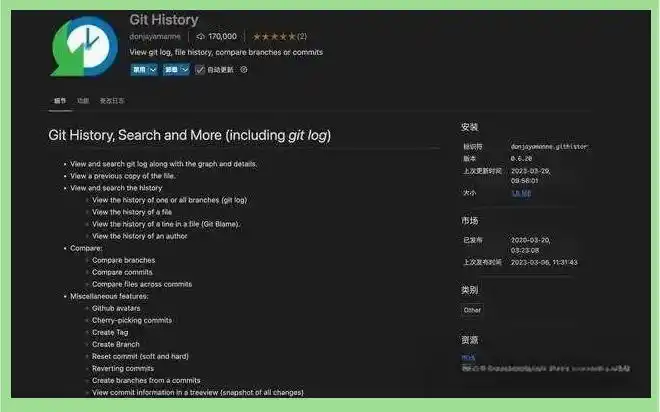Image resolution: width=660 pixels, height=412 pixels.
Task: Click the 大小 size value link
Action: point(520,193)
